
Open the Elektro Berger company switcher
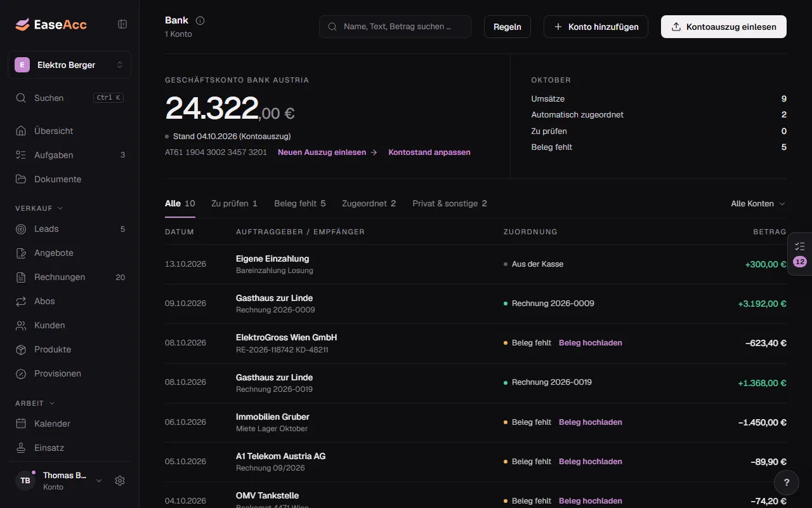tap(70, 65)
